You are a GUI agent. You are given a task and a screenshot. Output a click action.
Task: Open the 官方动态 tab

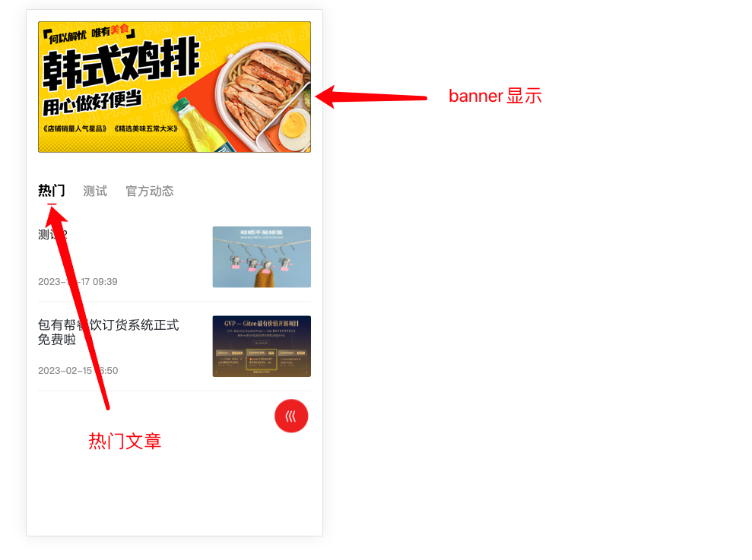click(x=150, y=191)
